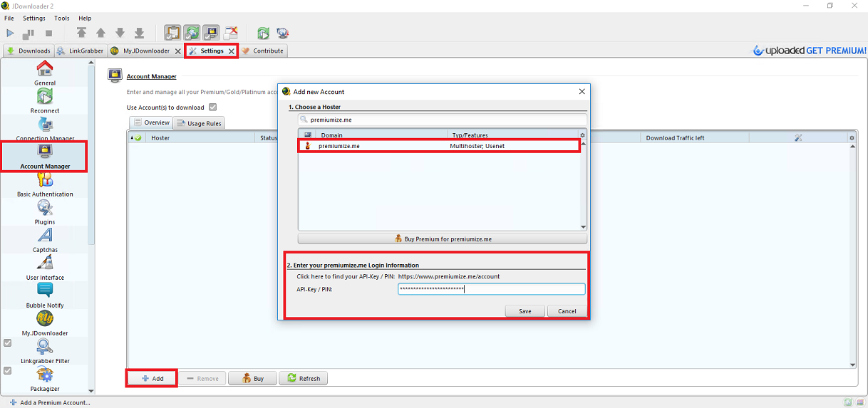Select Account Manager in sidebar

(x=44, y=157)
